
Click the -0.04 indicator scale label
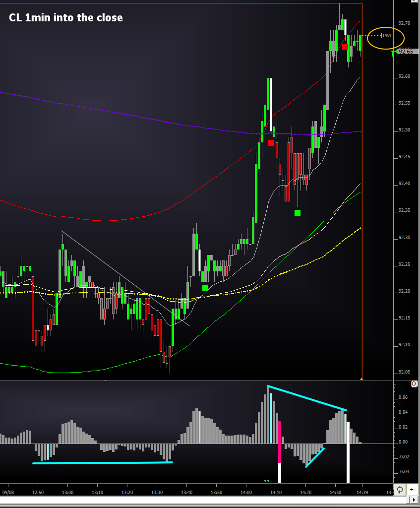coord(403,472)
